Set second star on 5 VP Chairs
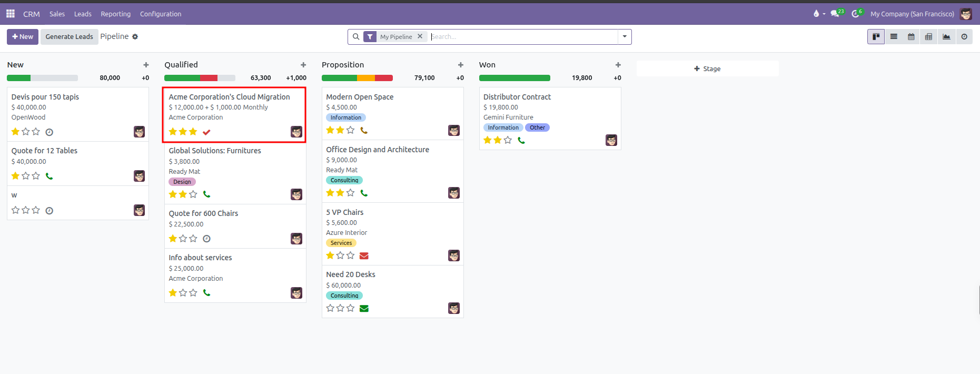 tap(340, 255)
